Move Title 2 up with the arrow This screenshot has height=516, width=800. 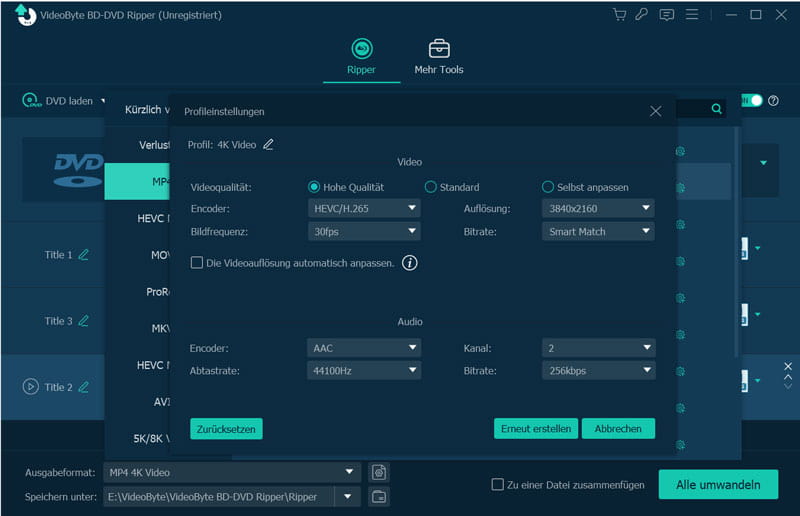[x=788, y=377]
